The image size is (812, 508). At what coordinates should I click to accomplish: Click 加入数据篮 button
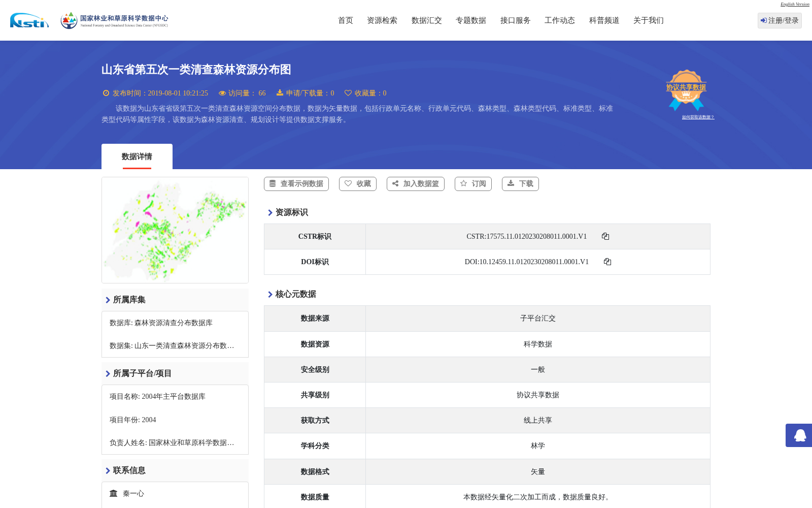tap(416, 184)
